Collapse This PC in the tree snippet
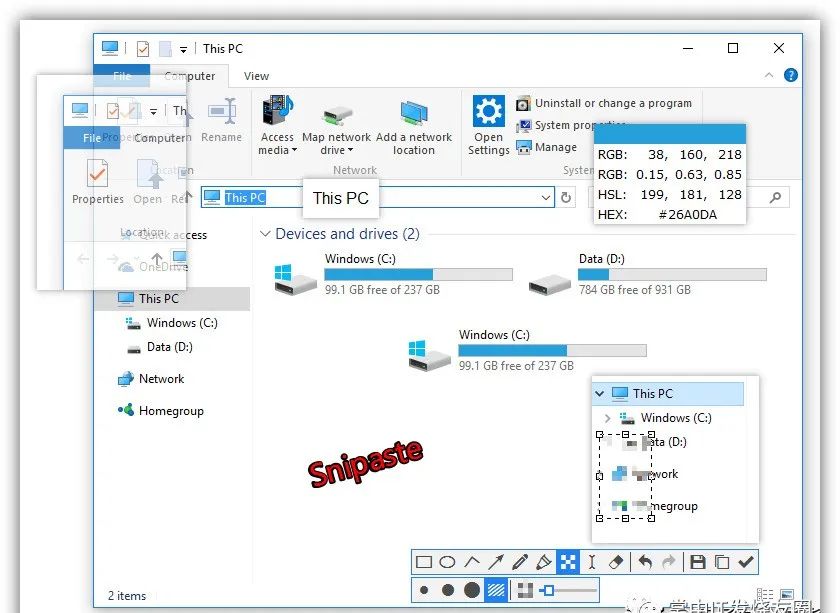The width and height of the screenshot is (840, 613). [x=599, y=394]
